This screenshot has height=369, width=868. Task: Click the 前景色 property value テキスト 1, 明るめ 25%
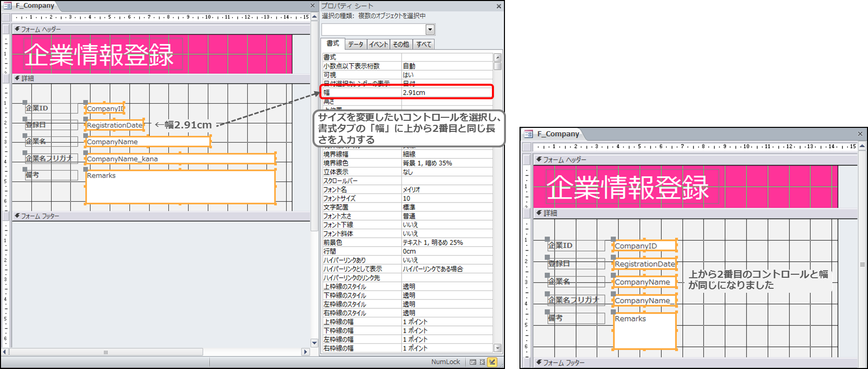coord(447,243)
